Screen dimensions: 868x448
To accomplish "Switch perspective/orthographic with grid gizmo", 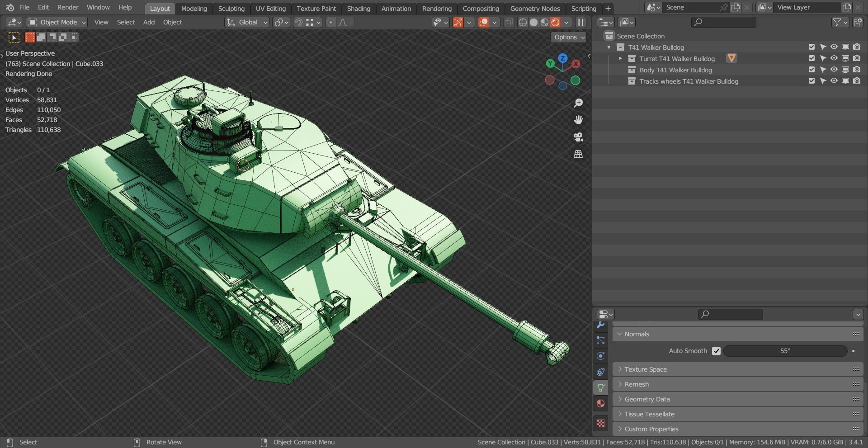I will (x=578, y=154).
